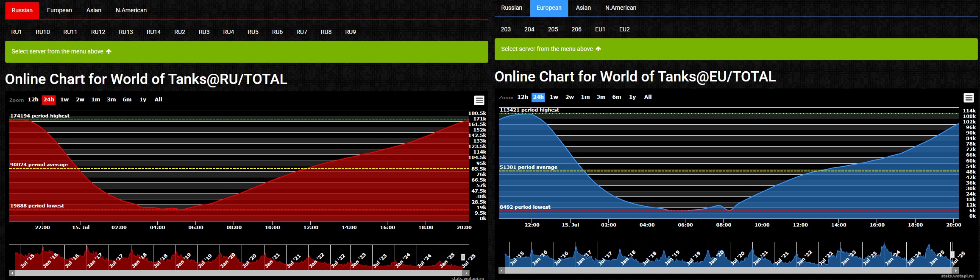Viewport: 980px width, 280px height.
Task: Click the "174194 period highest" label
Action: (x=40, y=116)
